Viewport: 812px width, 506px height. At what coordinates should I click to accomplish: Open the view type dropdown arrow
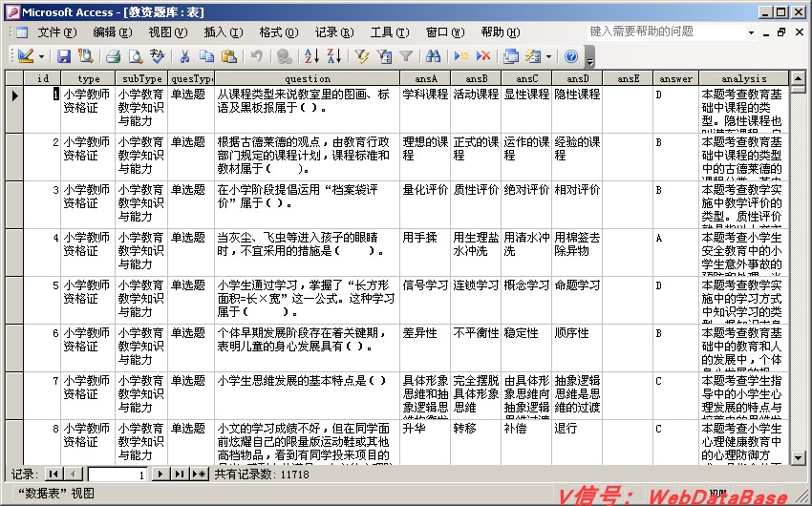pos(41,56)
